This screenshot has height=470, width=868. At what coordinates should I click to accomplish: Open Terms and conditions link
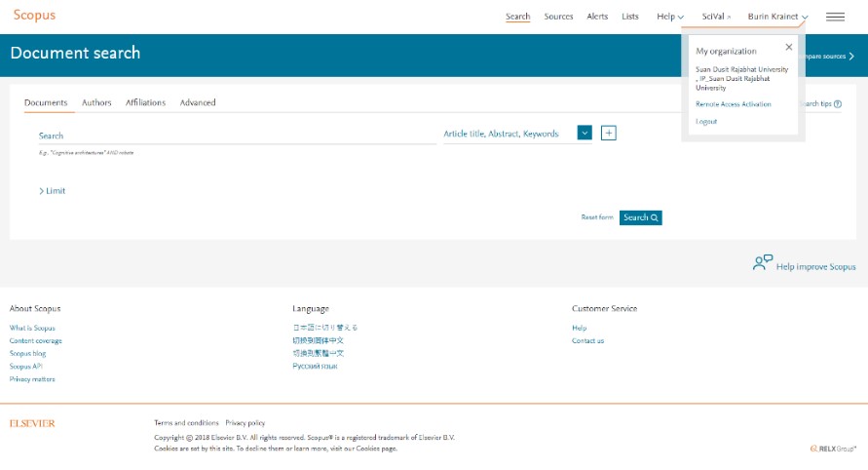186,423
